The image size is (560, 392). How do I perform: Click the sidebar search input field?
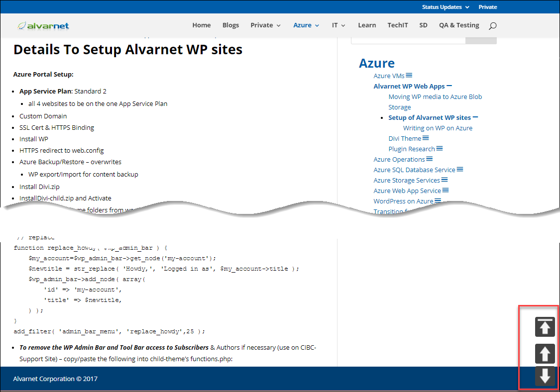(x=408, y=40)
